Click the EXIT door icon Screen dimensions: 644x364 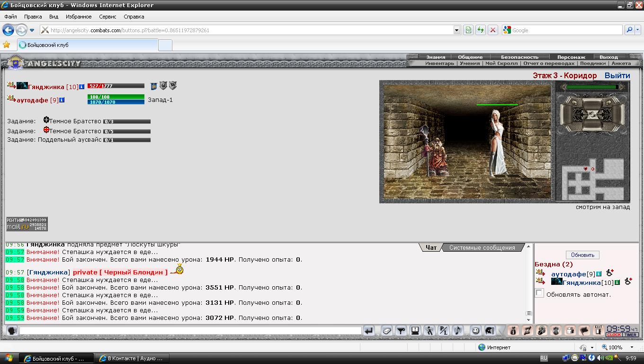pos(599,331)
